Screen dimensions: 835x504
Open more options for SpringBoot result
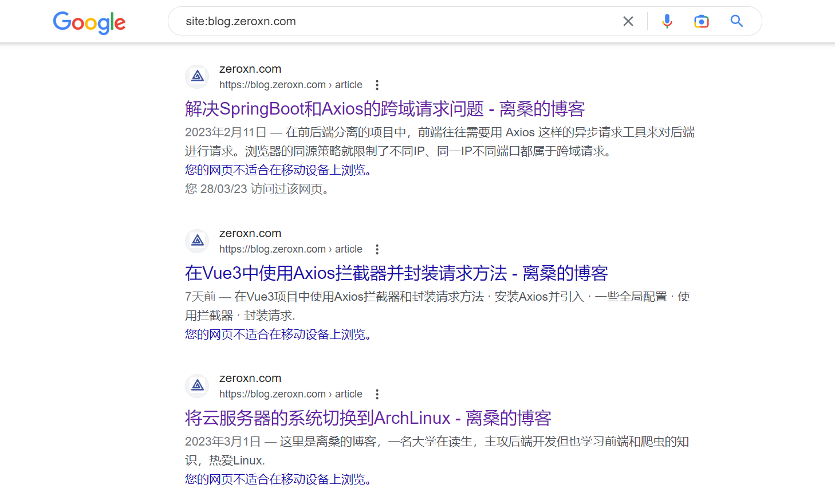point(377,85)
